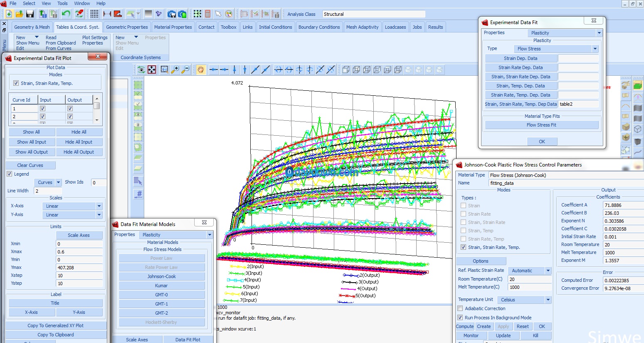The image size is (644, 343).
Task: Click Johnson-Cook flow stress model button
Action: tap(162, 276)
